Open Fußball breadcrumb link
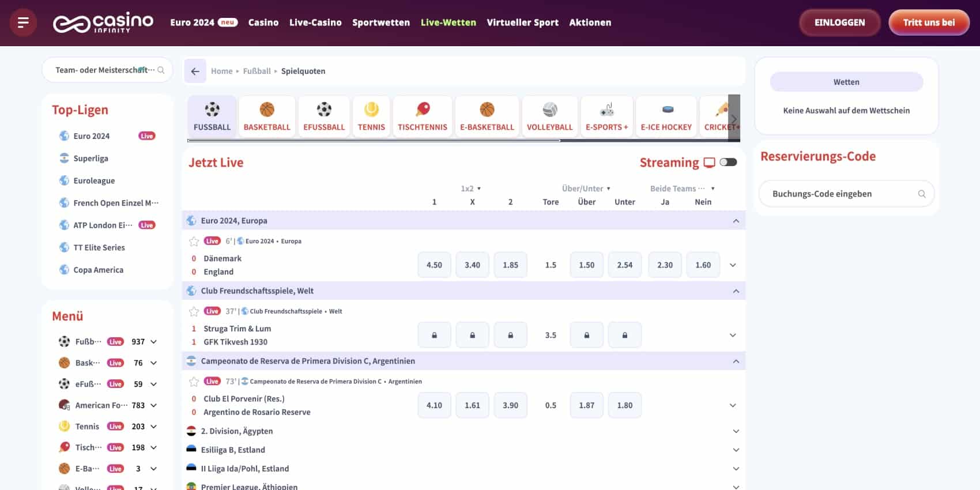 click(257, 71)
